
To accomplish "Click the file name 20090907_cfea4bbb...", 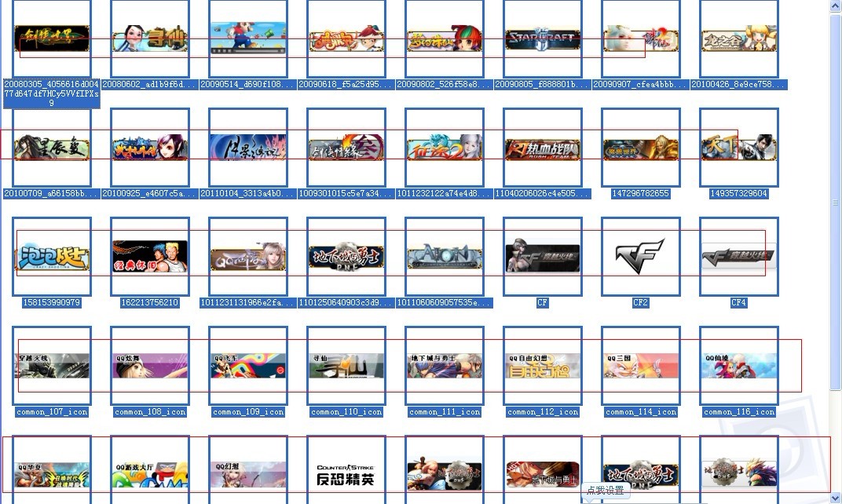I will click(x=641, y=84).
